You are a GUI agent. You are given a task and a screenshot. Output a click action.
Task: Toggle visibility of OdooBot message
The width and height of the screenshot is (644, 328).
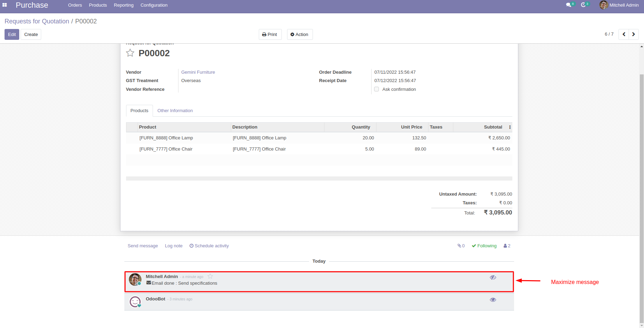pyautogui.click(x=493, y=300)
